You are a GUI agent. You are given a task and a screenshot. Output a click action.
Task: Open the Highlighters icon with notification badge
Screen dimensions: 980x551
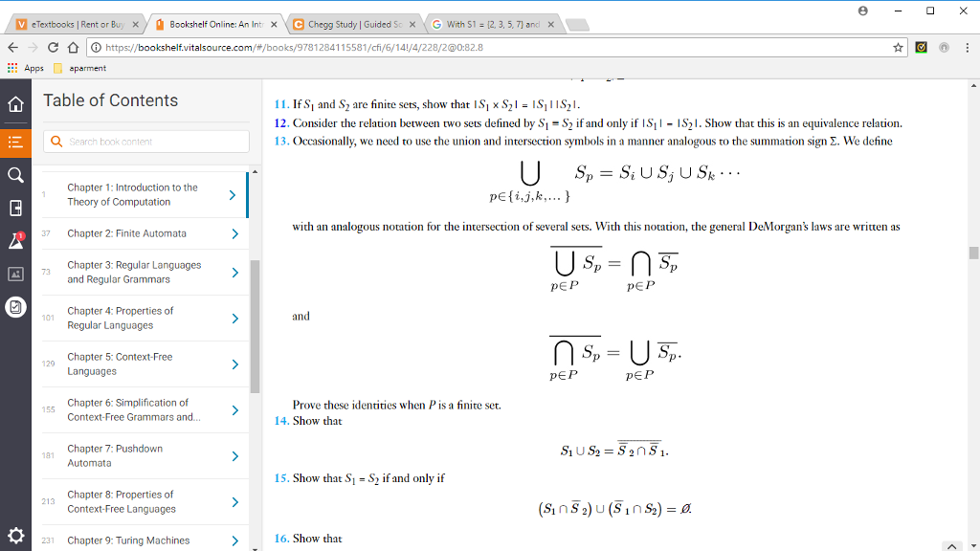[x=14, y=240]
